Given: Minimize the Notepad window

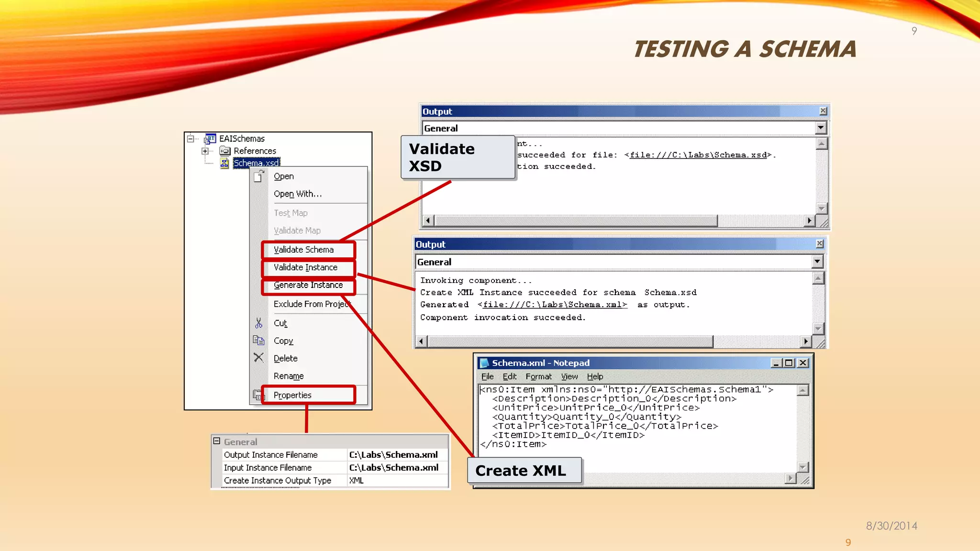Looking at the screenshot, I should (x=776, y=363).
